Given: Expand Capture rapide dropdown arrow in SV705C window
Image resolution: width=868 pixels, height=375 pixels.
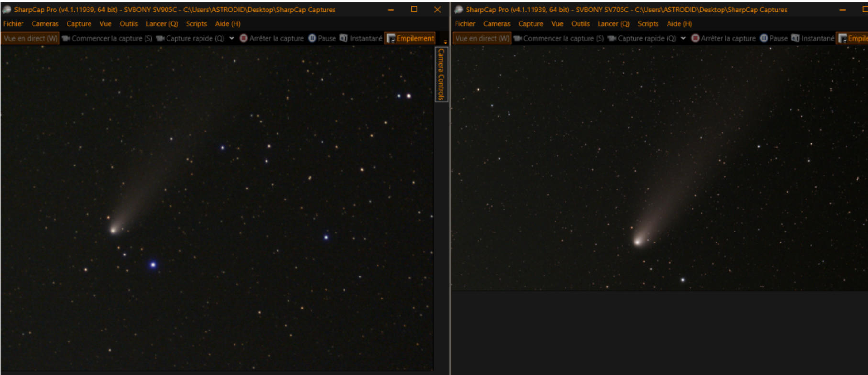Looking at the screenshot, I should pyautogui.click(x=683, y=38).
